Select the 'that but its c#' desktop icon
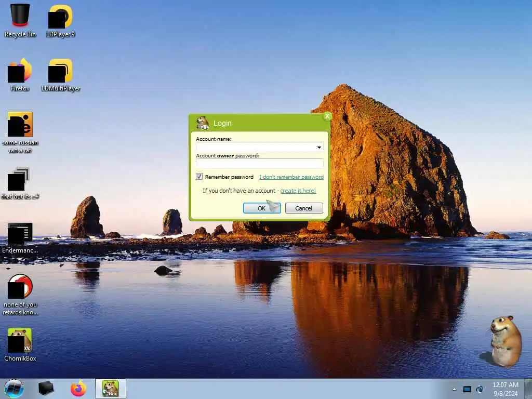Image resolution: width=532 pixels, height=399 pixels. point(20,183)
